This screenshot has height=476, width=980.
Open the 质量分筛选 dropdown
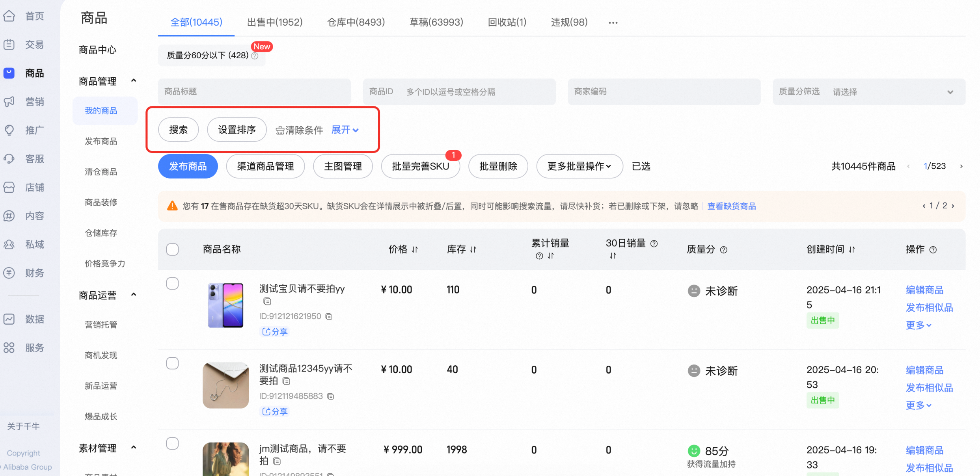coord(869,92)
